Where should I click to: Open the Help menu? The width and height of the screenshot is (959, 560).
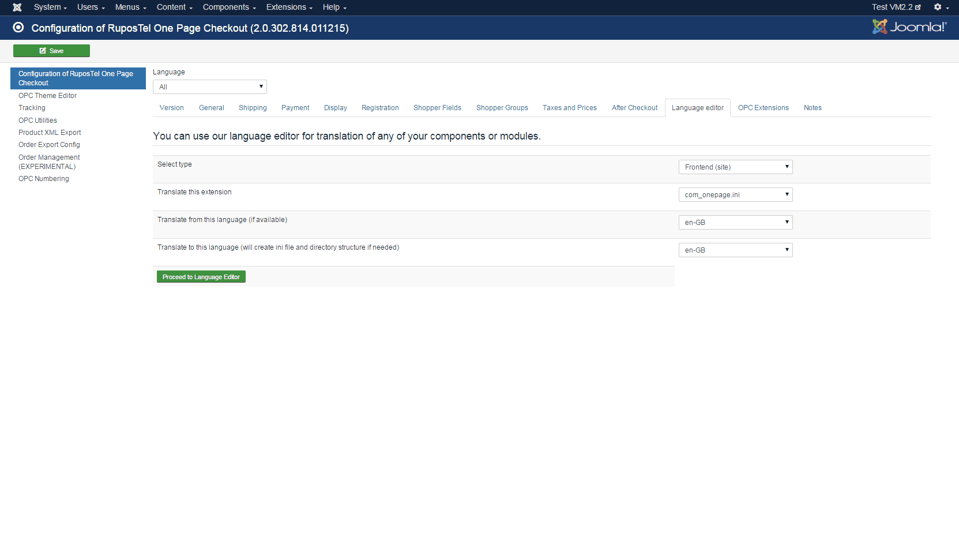(334, 7)
